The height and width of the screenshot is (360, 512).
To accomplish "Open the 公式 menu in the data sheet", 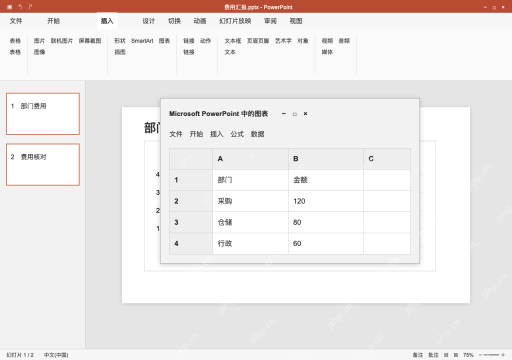I will click(237, 134).
